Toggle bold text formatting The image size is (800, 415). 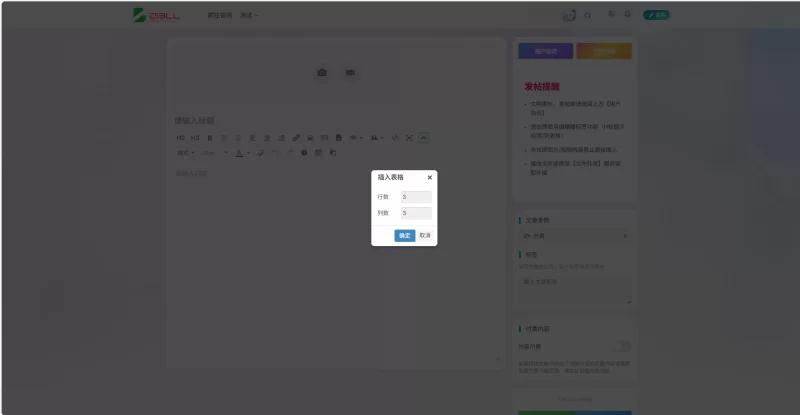[210, 138]
